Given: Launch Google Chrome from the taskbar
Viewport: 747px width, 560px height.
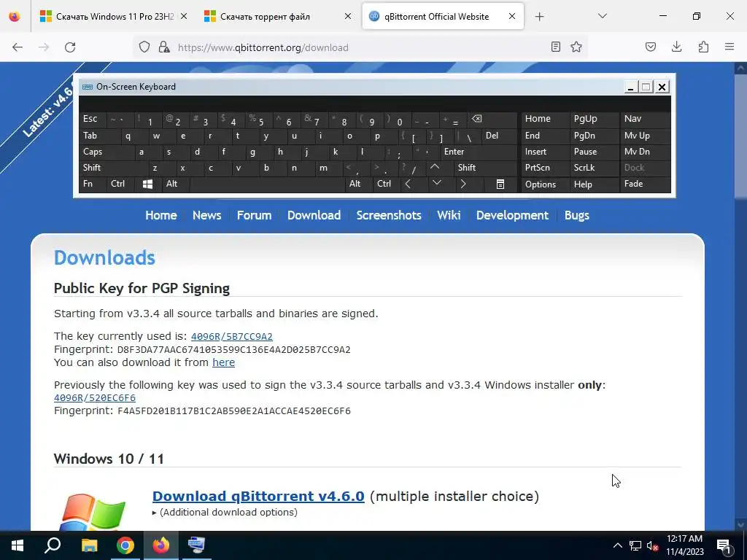Looking at the screenshot, I should 125,545.
